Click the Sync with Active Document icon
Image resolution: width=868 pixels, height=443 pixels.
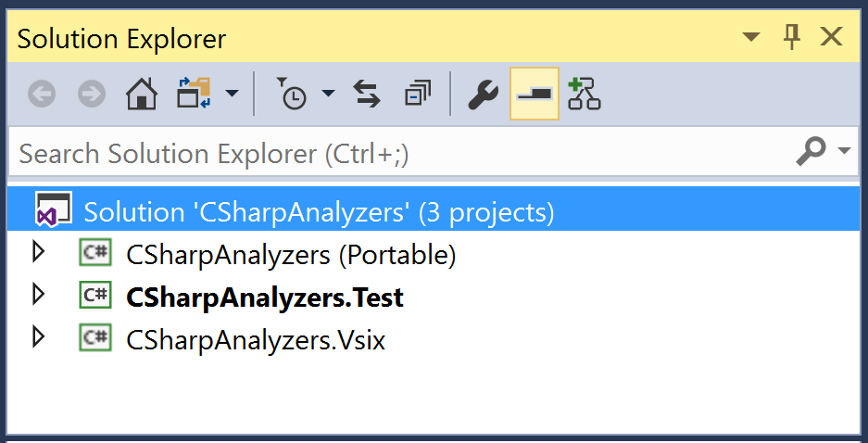367,94
